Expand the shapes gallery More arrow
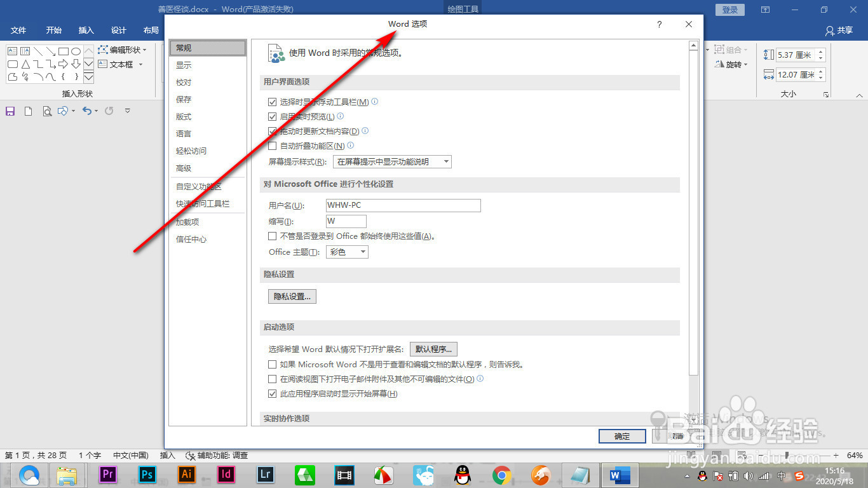This screenshot has width=868, height=488. click(88, 77)
